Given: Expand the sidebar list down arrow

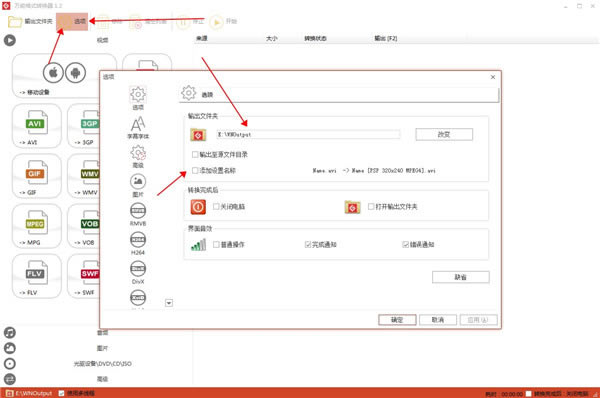Looking at the screenshot, I should pos(169,303).
